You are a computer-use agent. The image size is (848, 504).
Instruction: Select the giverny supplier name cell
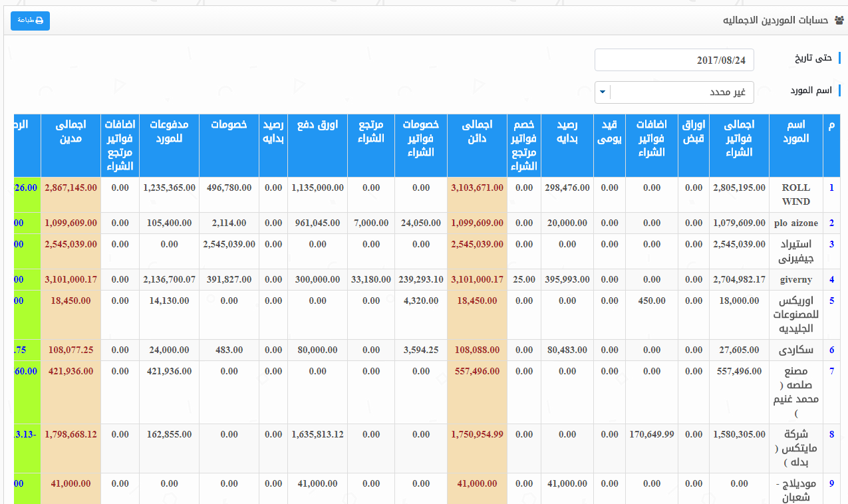[795, 280]
